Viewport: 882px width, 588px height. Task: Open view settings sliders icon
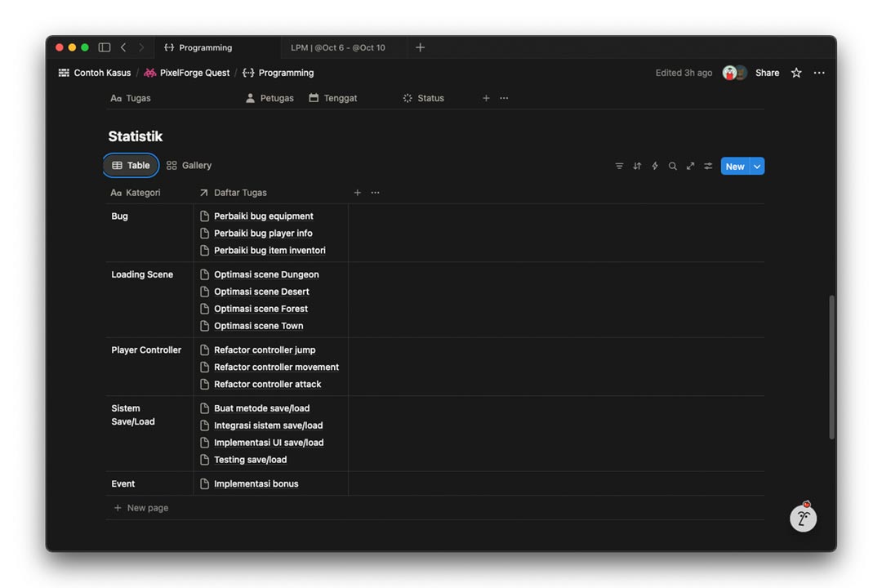(708, 166)
